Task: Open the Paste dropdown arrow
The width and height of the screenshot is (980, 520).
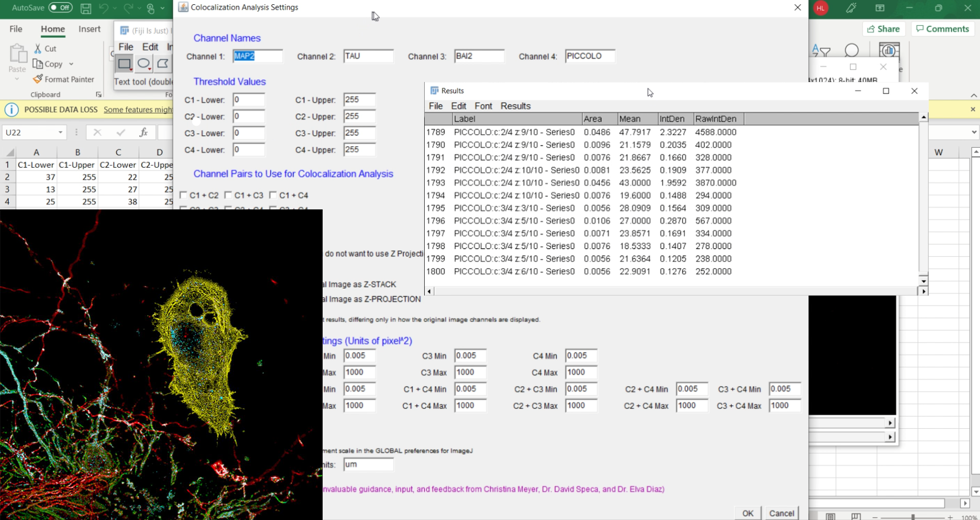Action: pyautogui.click(x=17, y=79)
